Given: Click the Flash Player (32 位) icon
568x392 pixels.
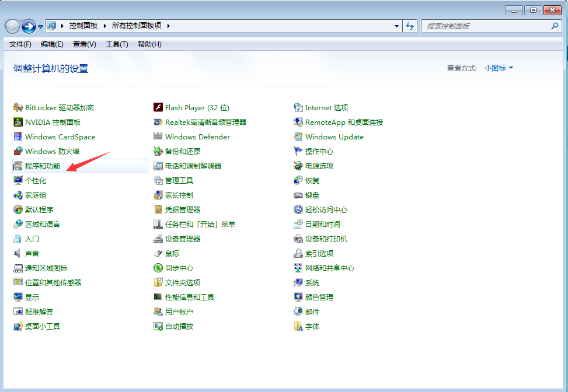Looking at the screenshot, I should point(158,107).
